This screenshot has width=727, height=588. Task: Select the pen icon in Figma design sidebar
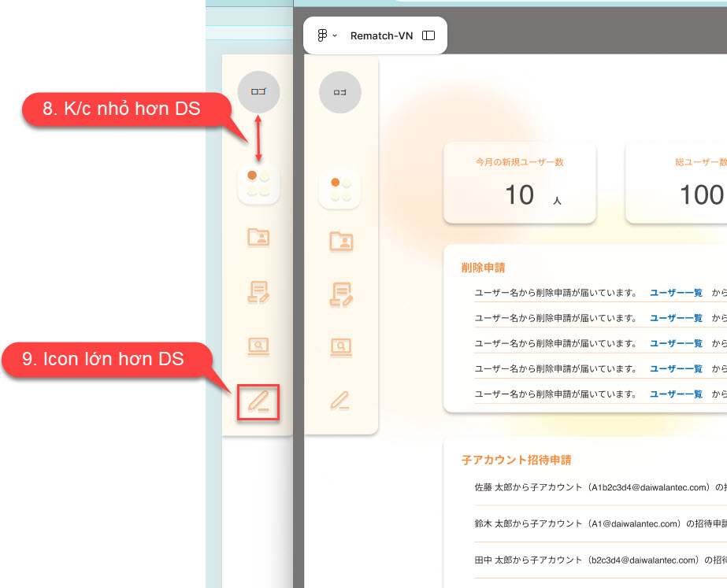click(340, 398)
